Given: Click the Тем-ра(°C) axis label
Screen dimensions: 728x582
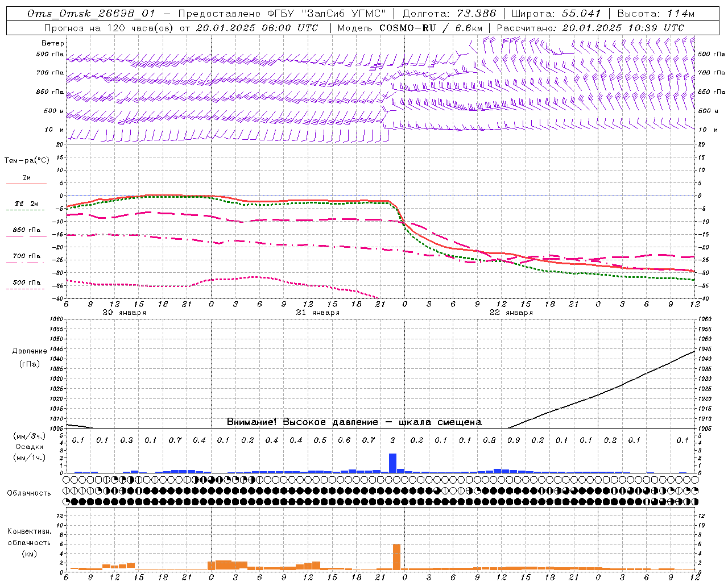Looking at the screenshot, I should pos(27,161).
